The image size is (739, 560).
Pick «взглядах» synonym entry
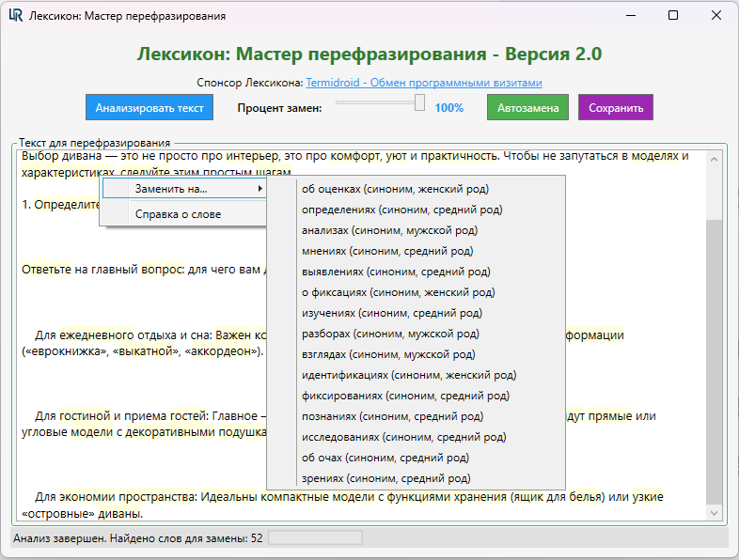pos(390,354)
